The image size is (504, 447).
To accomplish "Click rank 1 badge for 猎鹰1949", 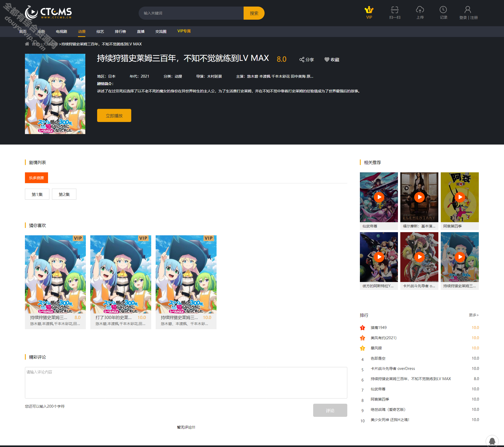I will pyautogui.click(x=363, y=328).
